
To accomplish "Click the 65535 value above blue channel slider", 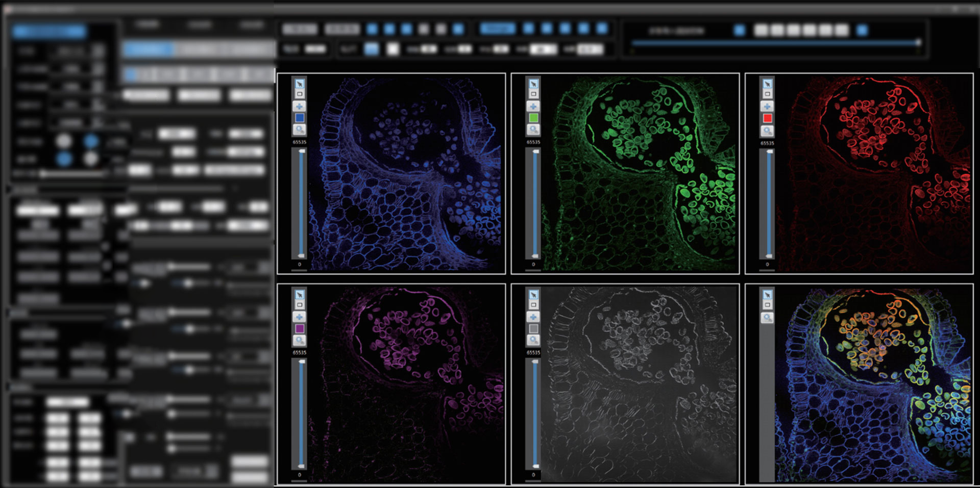I will pos(300,142).
